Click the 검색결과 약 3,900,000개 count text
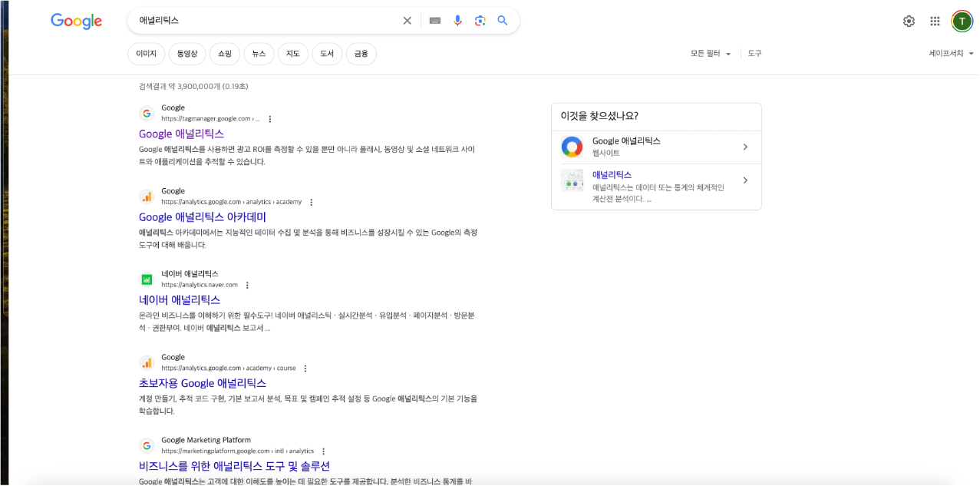Image resolution: width=980 pixels, height=486 pixels. click(193, 87)
